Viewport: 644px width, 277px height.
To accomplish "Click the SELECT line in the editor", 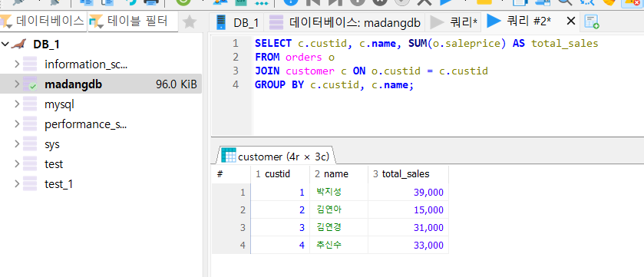I will coord(426,44).
